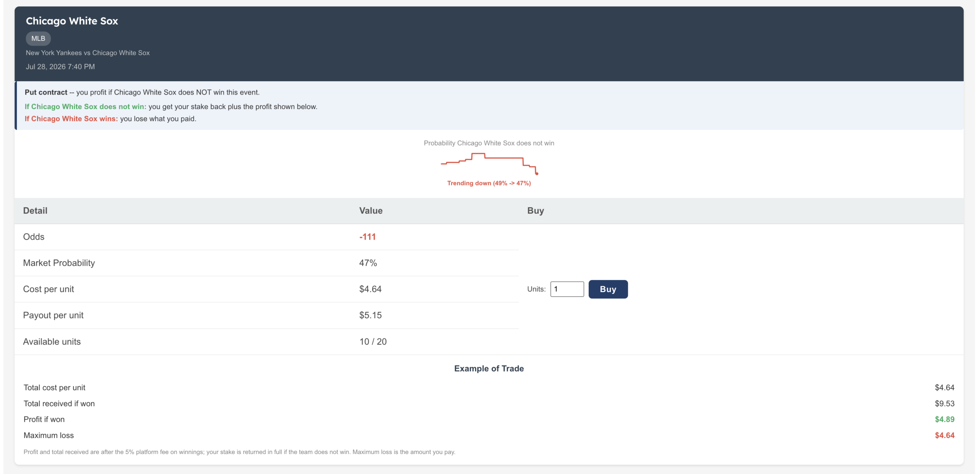The image size is (980, 474).
Task: Click the $4.64 cost per unit value
Action: (370, 289)
